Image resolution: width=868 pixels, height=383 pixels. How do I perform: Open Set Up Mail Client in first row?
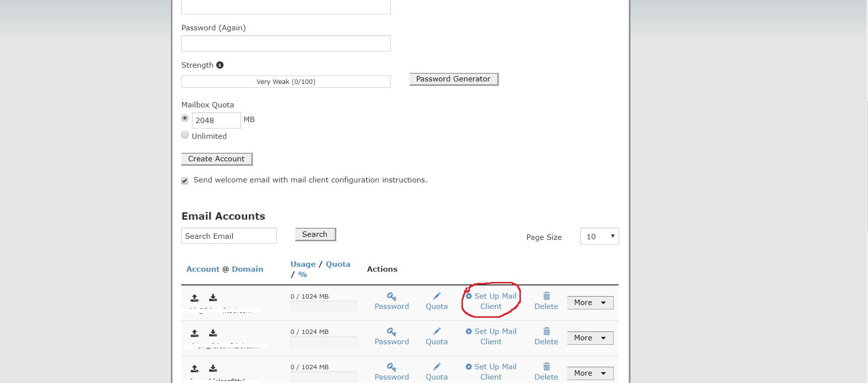(x=491, y=301)
